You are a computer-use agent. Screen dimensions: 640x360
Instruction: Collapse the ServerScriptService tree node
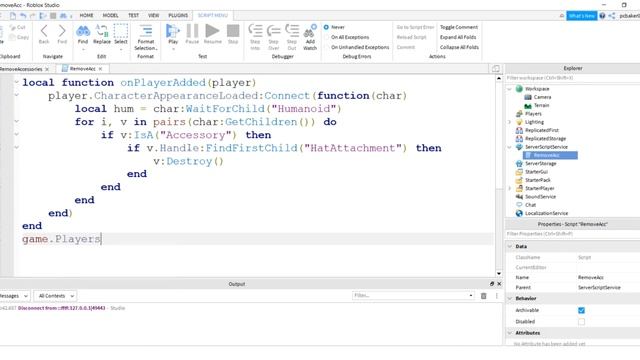point(509,147)
